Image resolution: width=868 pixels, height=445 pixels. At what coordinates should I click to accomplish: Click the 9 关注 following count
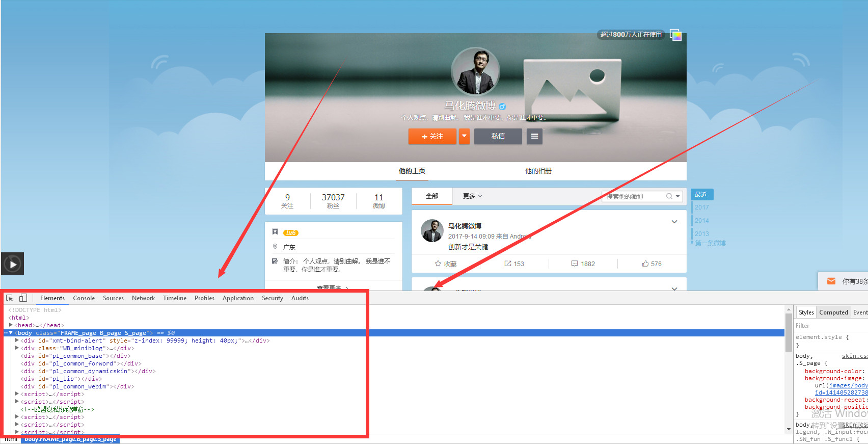click(x=287, y=201)
